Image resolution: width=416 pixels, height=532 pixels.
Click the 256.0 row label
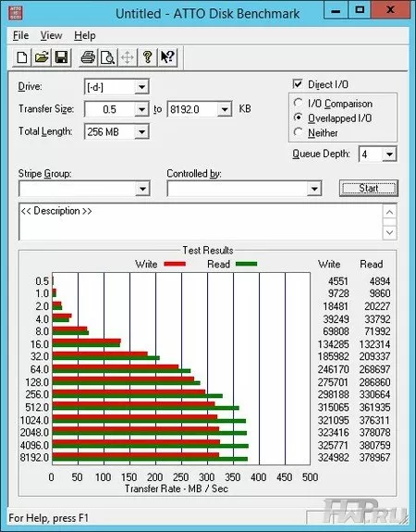37,394
